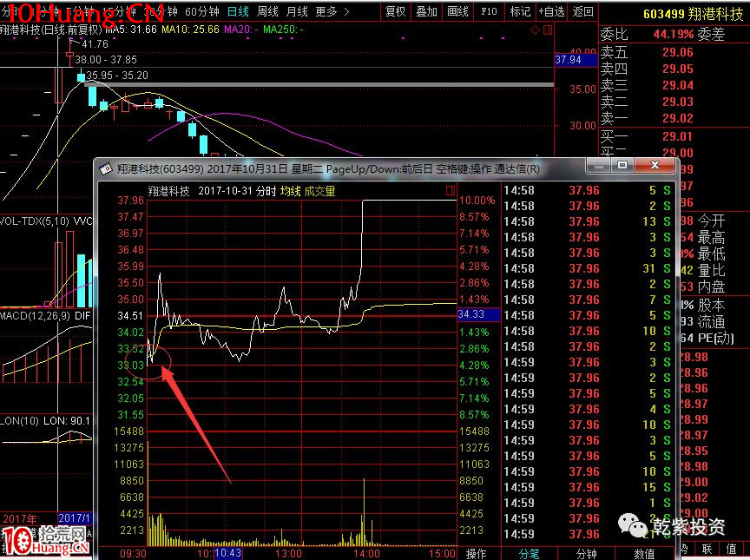Close the intraday popup window
Screen dimensions: 750x560
[x=655, y=165]
